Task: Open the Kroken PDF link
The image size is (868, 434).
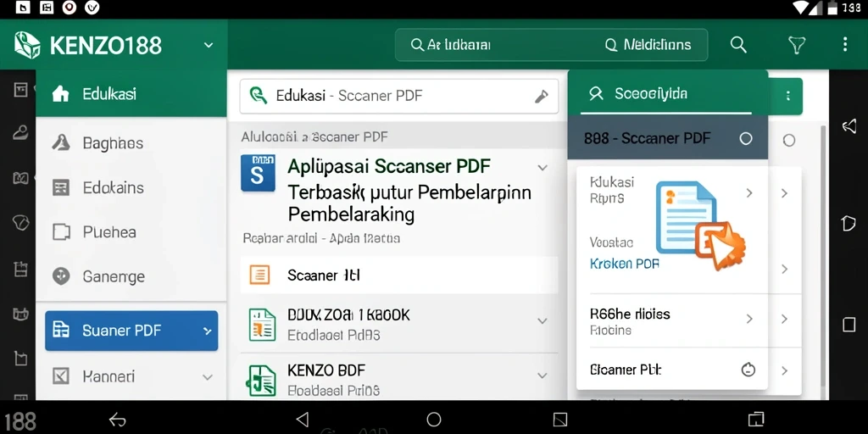Action: click(x=625, y=264)
